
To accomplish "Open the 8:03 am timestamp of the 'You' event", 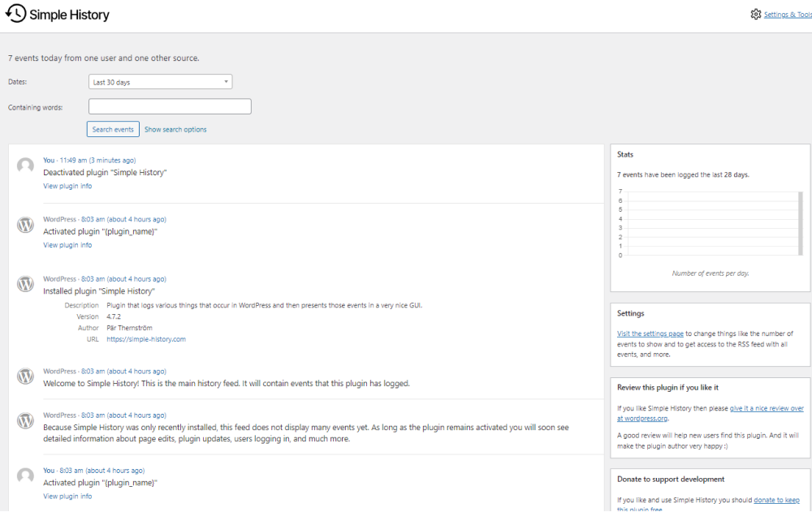I will [x=101, y=471].
